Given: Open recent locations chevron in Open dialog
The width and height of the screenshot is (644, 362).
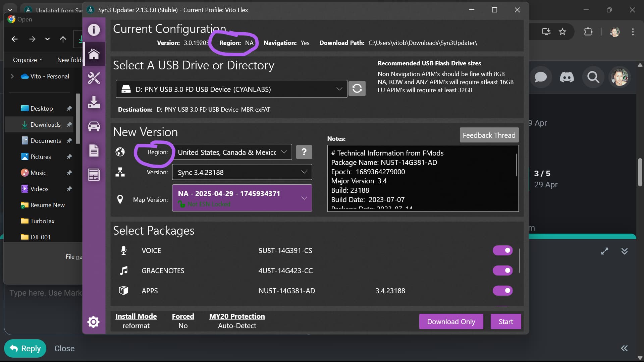Looking at the screenshot, I should coord(47,39).
